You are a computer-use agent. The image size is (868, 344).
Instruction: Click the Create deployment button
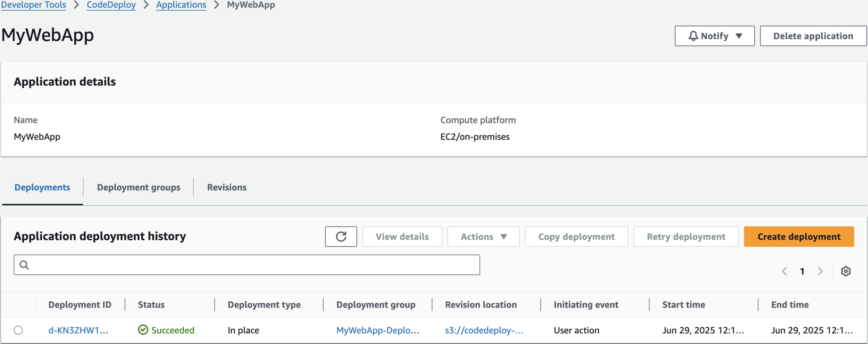[x=799, y=237]
